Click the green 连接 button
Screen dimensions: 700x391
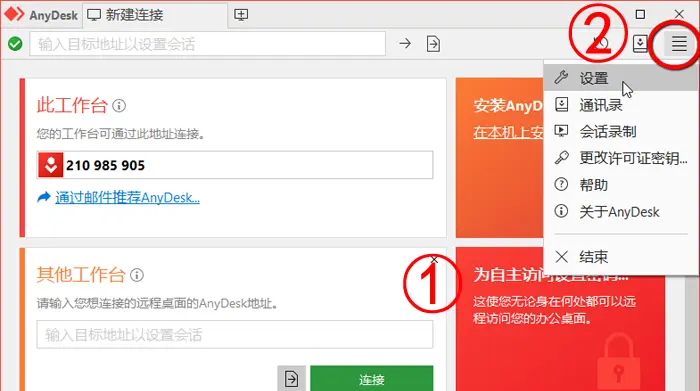tap(371, 379)
